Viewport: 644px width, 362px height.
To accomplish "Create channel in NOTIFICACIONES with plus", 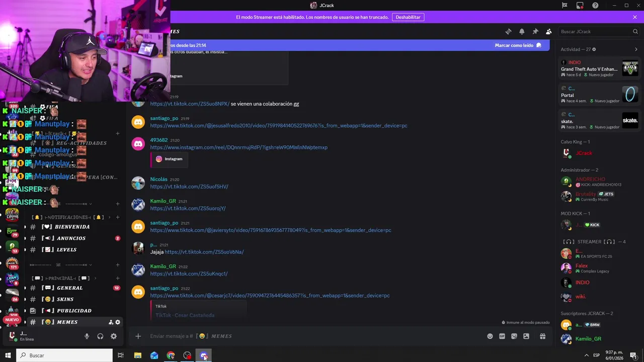I will (117, 217).
